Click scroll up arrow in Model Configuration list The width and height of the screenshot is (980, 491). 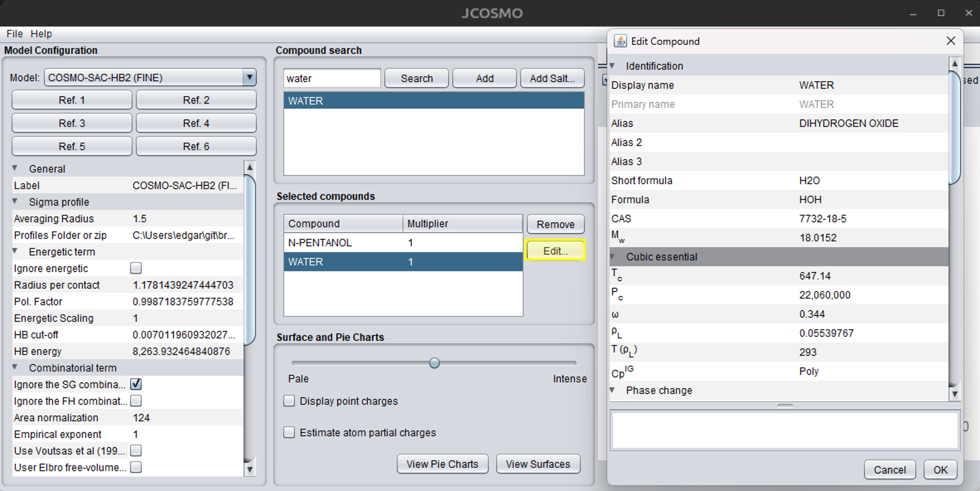tap(250, 167)
